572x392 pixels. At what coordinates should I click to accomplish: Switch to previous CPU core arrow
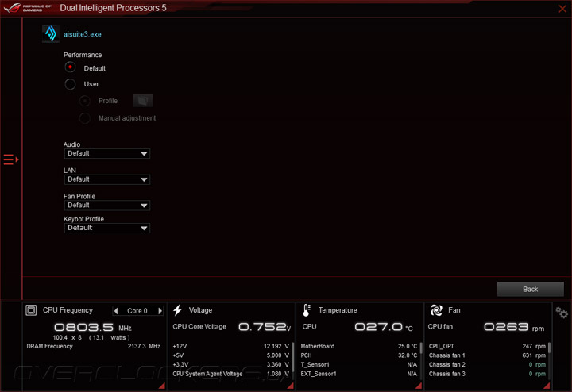(x=116, y=311)
